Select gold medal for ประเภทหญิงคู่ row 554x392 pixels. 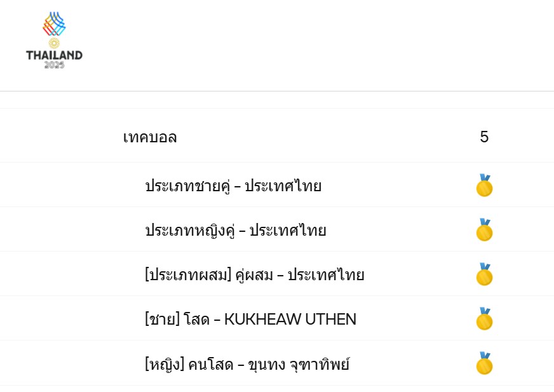tap(484, 230)
